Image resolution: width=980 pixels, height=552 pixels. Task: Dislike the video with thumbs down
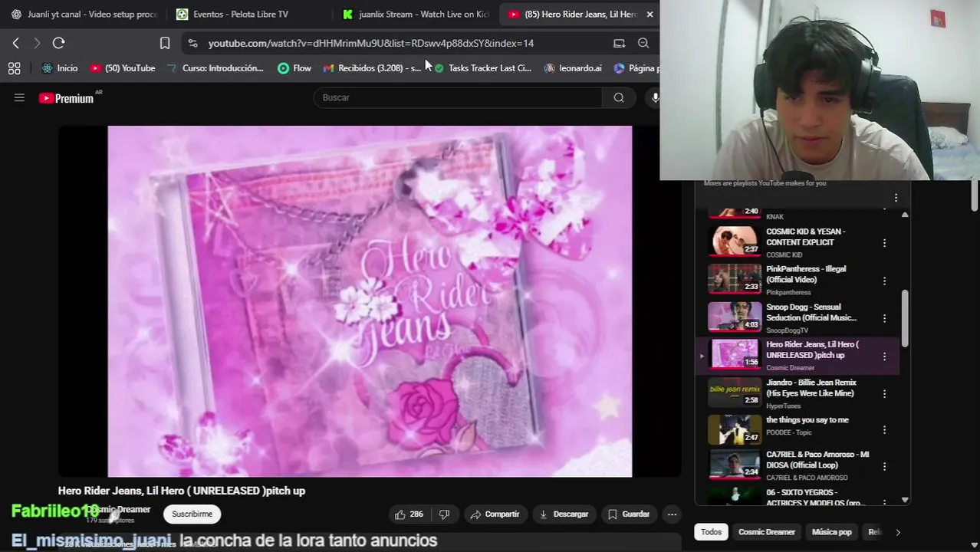tap(444, 514)
